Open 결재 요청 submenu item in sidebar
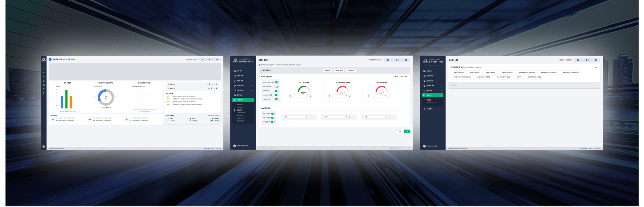This screenshot has width=644, height=207. point(429,100)
